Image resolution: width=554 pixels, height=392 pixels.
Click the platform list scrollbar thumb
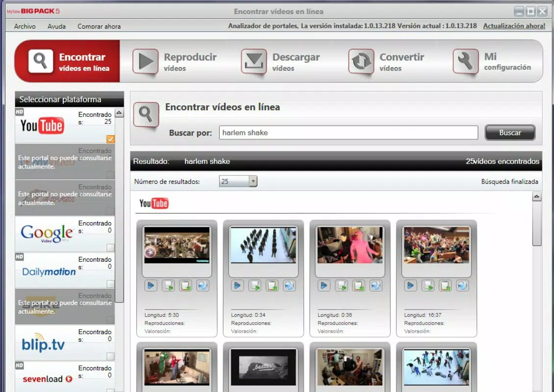(x=120, y=210)
